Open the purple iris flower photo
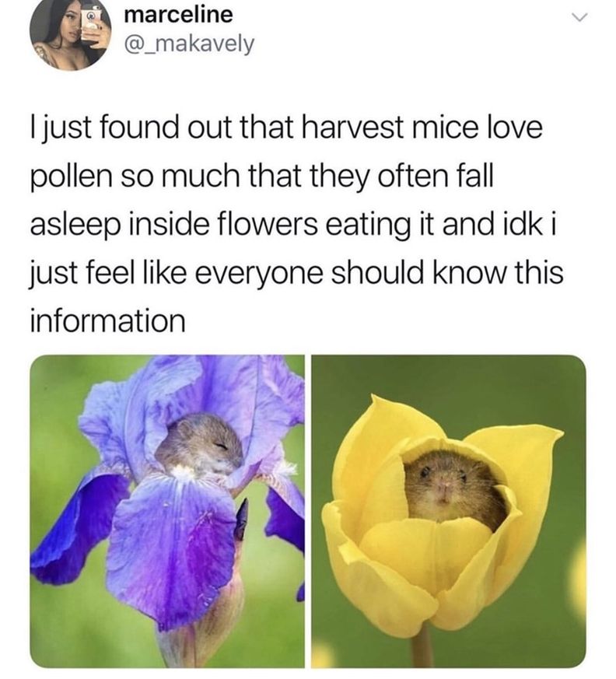616x679 pixels. point(167,511)
